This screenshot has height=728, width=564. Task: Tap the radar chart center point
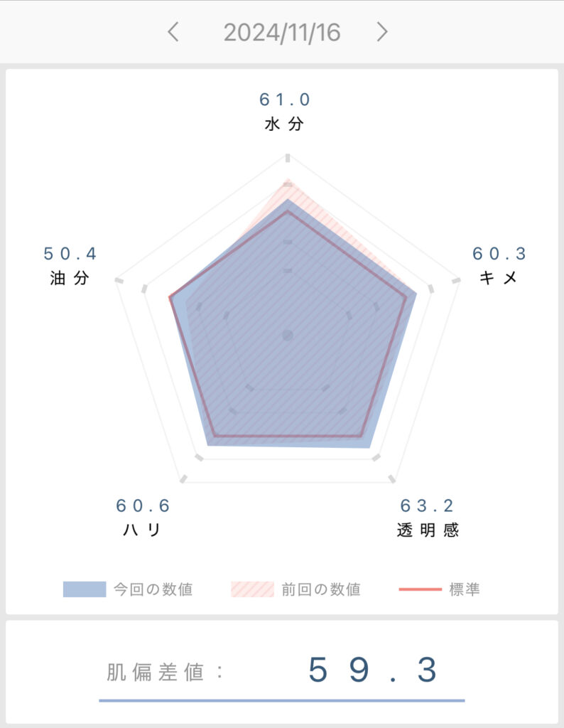(288, 335)
